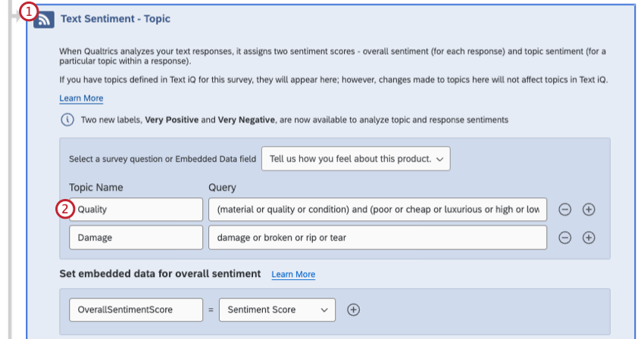This screenshot has height=339, width=644.
Task: Add a topic after the Damage row
Action: (589, 238)
